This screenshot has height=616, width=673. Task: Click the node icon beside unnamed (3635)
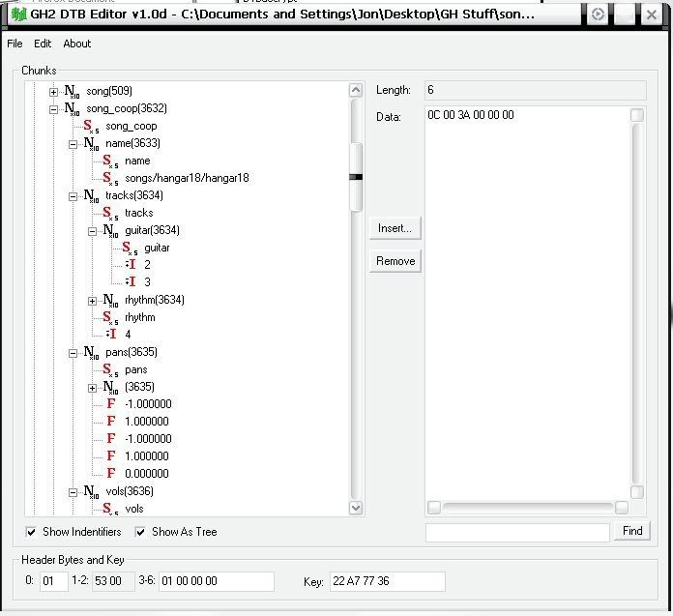[x=110, y=387]
